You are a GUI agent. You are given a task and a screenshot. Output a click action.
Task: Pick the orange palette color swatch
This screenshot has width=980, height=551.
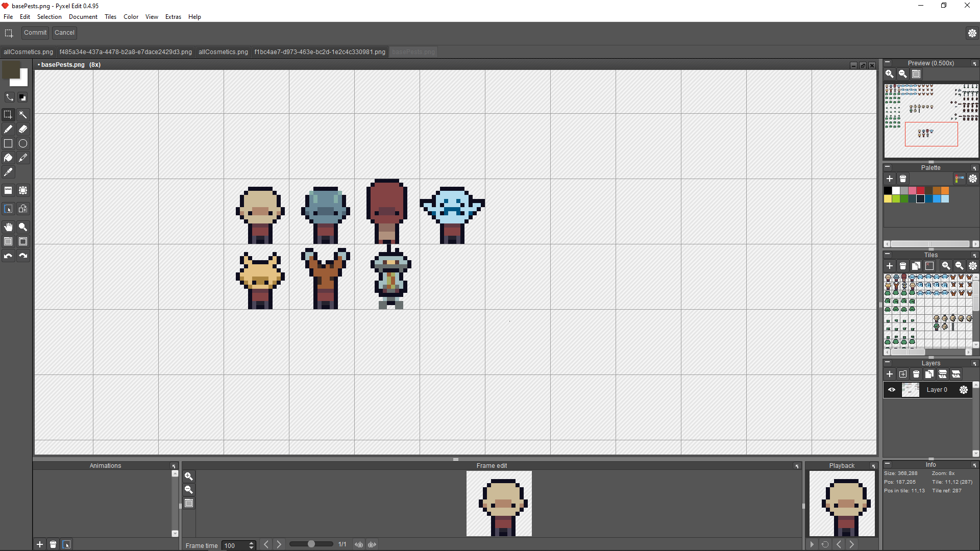945,190
